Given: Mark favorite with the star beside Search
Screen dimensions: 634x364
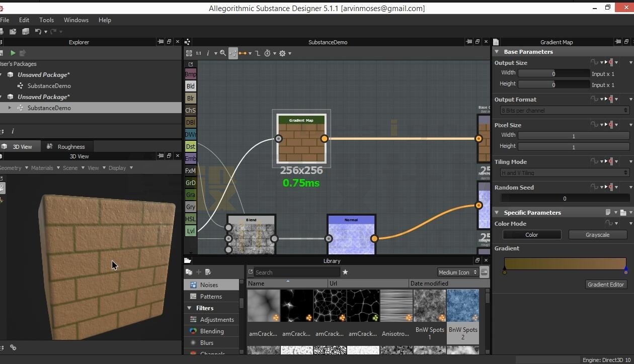Looking at the screenshot, I should [x=345, y=272].
